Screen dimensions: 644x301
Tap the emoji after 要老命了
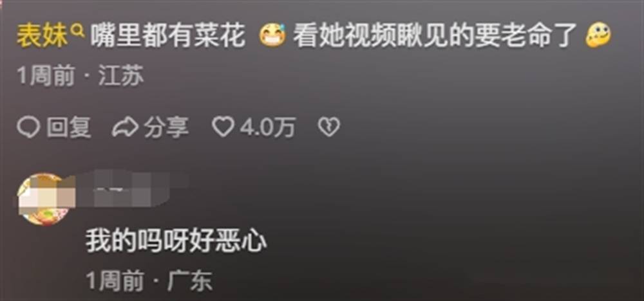pyautogui.click(x=598, y=35)
